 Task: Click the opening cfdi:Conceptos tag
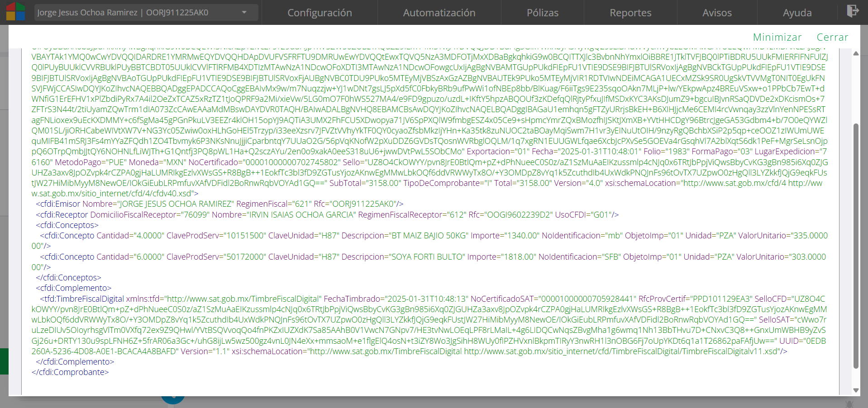[67, 225]
